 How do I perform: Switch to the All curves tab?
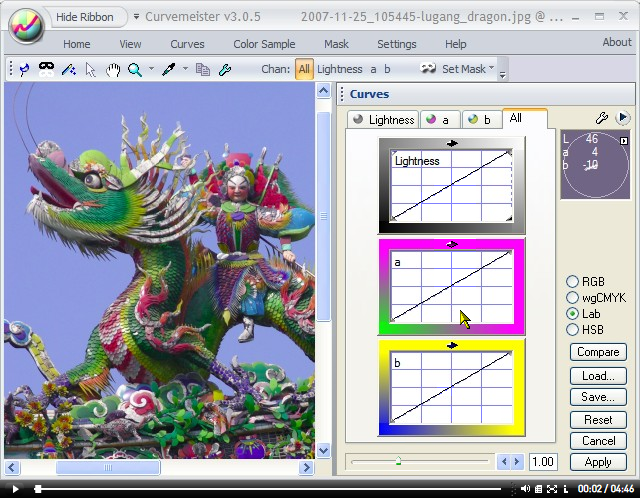pos(525,118)
